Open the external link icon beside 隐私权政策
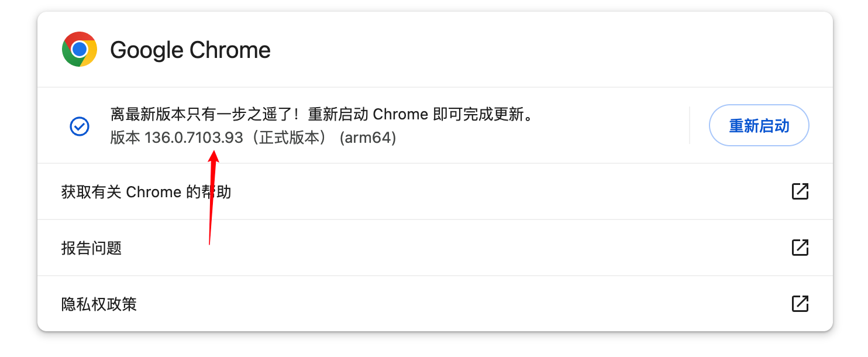This screenshot has height=357, width=868. [800, 304]
